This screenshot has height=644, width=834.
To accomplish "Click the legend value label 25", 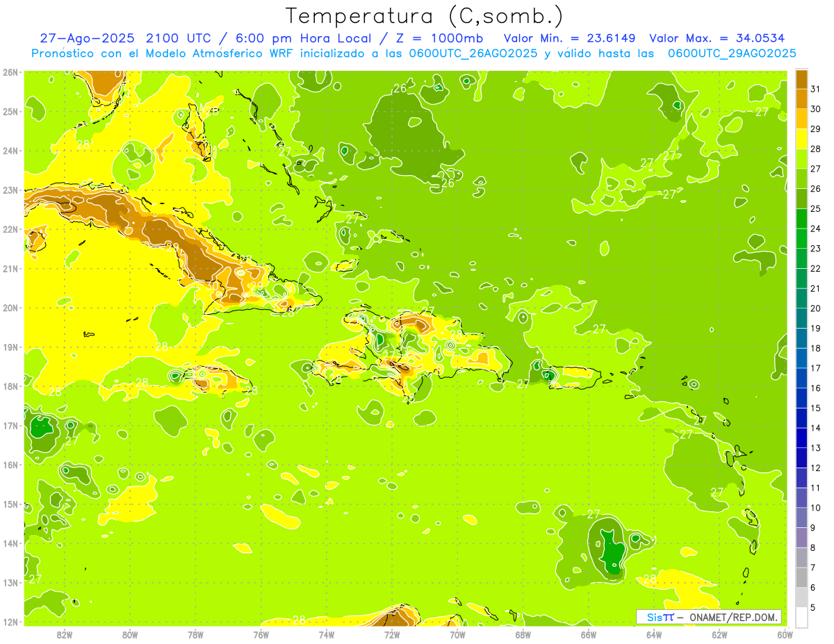I will (815, 208).
